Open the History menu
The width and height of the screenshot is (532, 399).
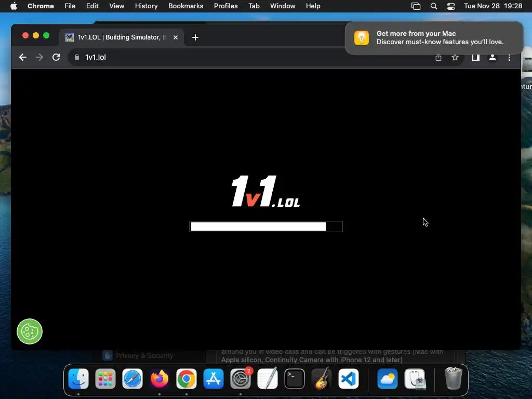(146, 6)
